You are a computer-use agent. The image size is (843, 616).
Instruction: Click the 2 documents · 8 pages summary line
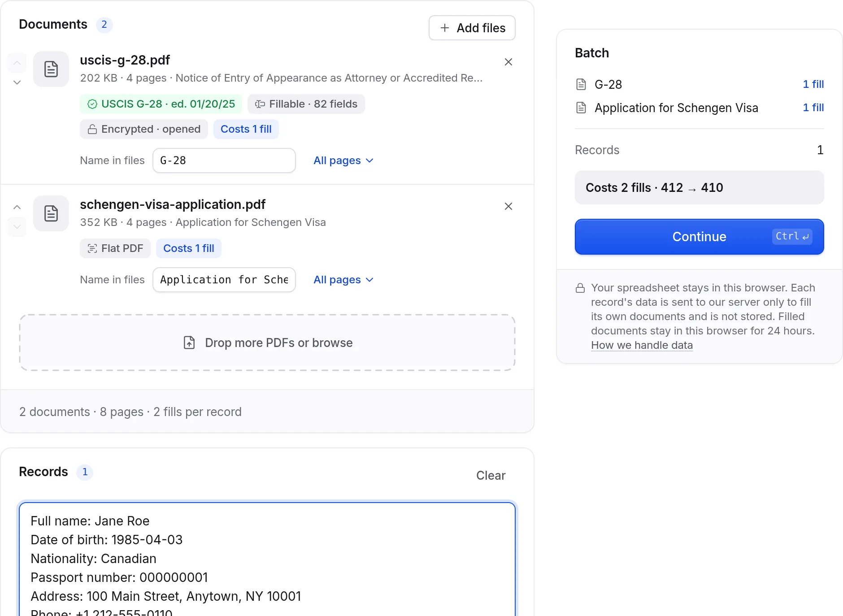[x=130, y=412]
